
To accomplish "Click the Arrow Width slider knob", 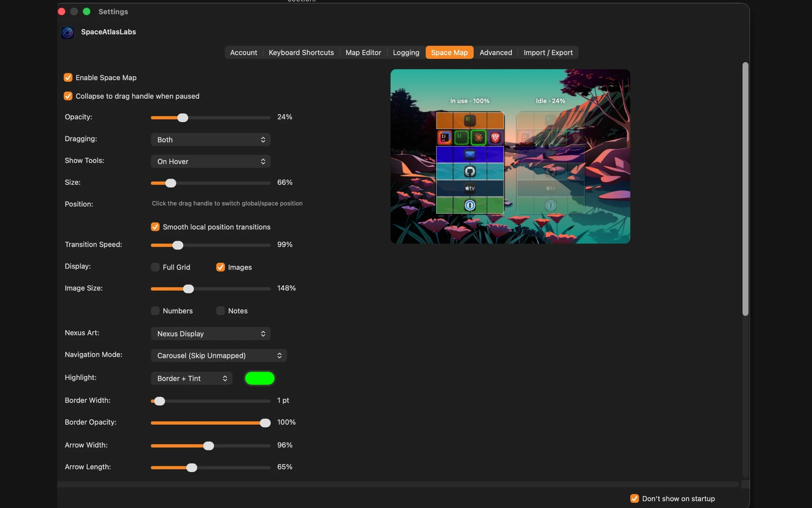I will pos(208,446).
